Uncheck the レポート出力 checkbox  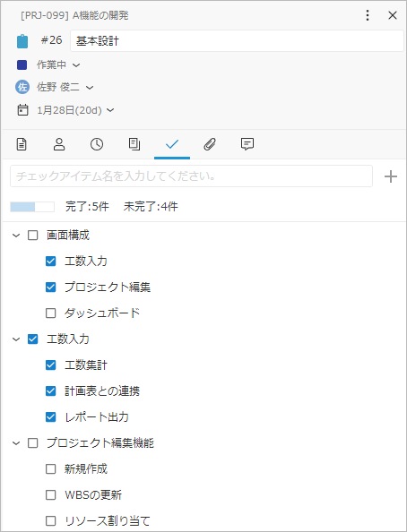50,417
